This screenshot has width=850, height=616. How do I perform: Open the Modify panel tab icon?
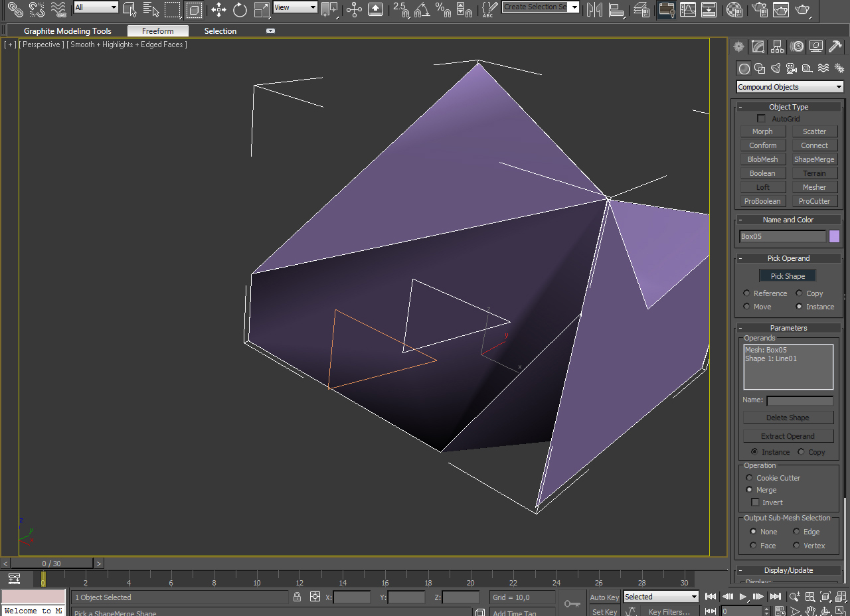tap(758, 46)
